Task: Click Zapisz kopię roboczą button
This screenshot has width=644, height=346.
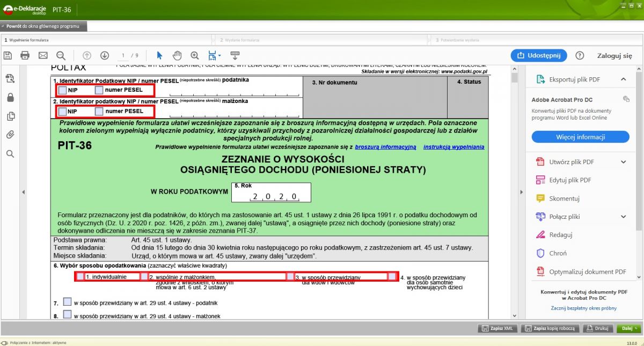Action: click(551, 328)
